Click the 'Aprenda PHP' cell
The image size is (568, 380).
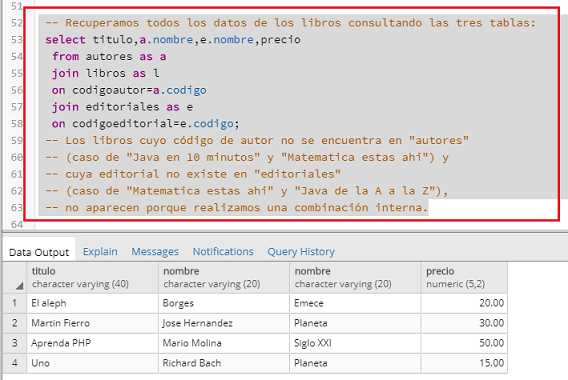tap(92, 343)
